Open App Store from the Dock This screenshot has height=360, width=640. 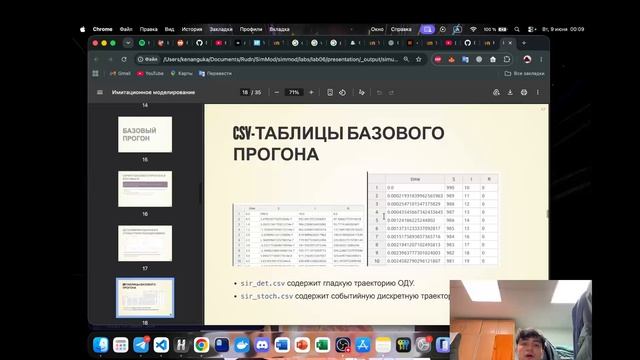[362, 345]
